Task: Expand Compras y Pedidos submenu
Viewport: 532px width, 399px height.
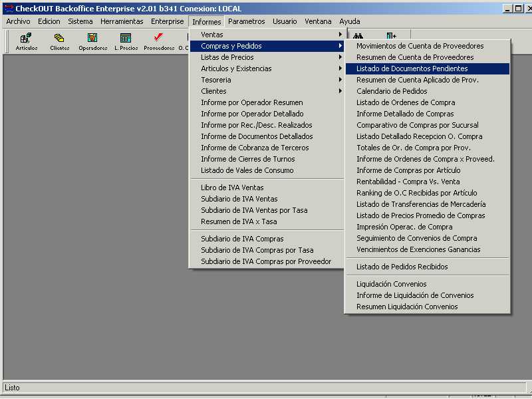Action: tap(267, 46)
